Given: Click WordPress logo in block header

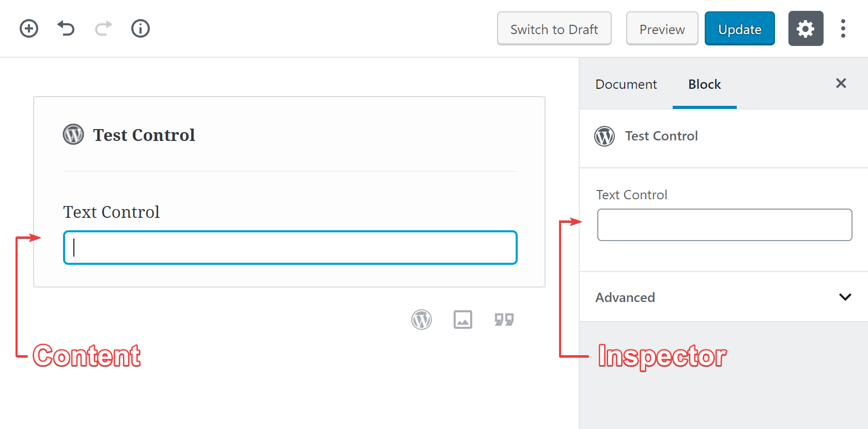Looking at the screenshot, I should coord(73,134).
